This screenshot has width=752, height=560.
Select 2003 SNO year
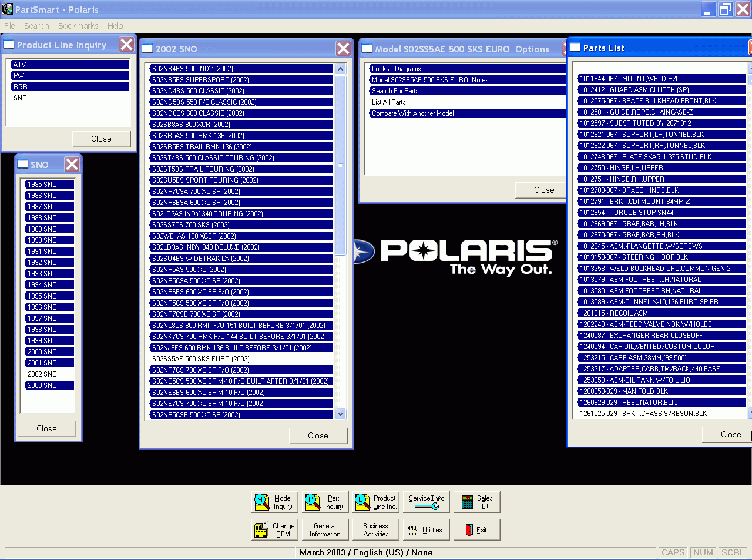pyautogui.click(x=49, y=385)
